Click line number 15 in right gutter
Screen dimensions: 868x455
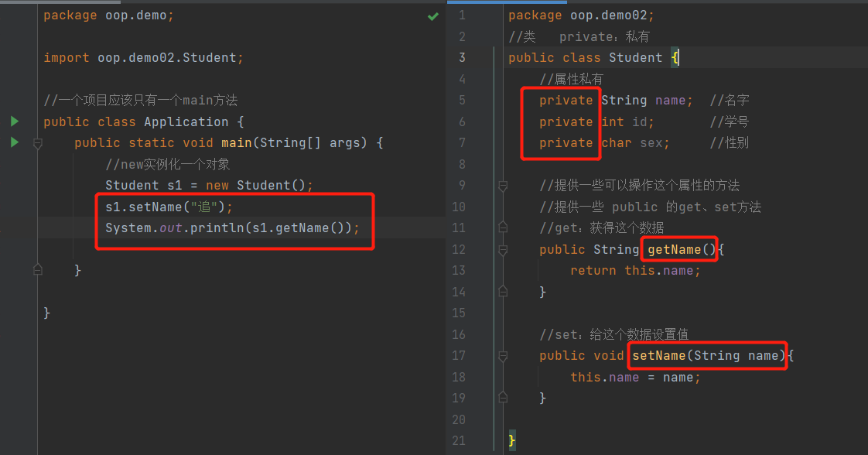459,313
